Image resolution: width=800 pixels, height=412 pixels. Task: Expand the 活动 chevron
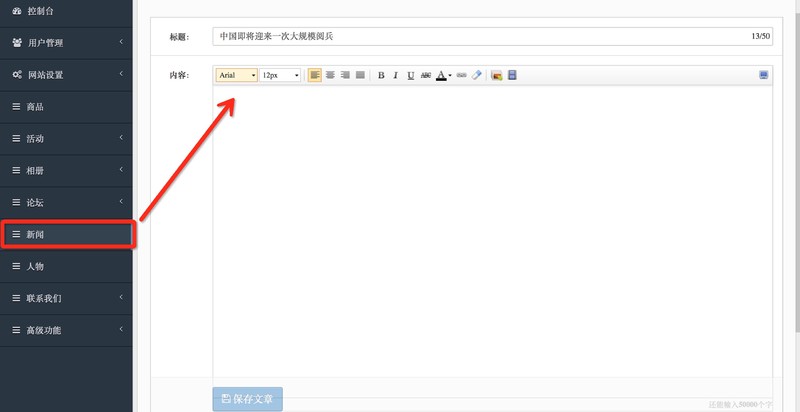[121, 138]
